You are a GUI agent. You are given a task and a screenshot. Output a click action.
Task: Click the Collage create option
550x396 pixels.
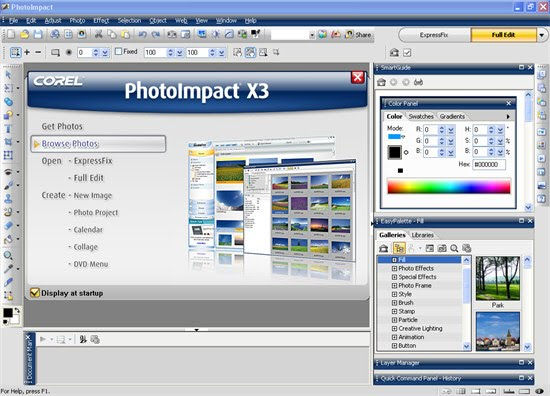[86, 247]
